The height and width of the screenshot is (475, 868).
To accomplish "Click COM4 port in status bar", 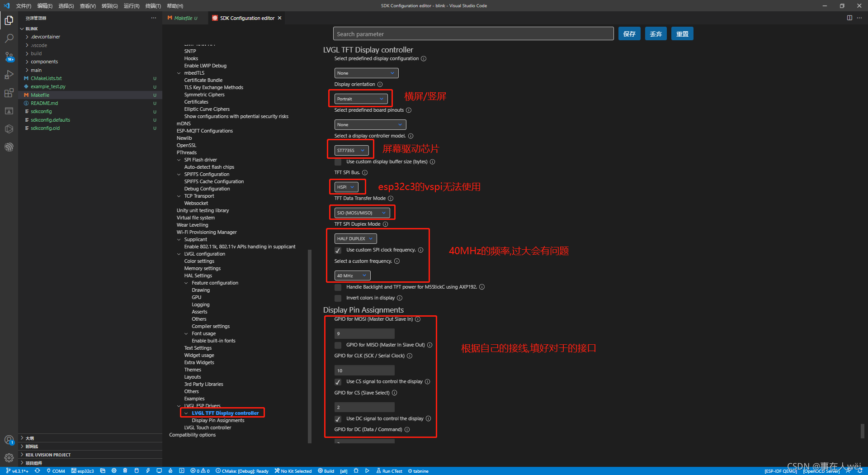I will click(56, 471).
